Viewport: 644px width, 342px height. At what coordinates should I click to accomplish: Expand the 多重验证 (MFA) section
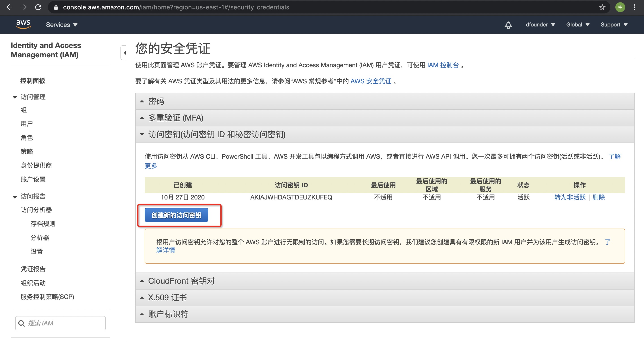[176, 118]
